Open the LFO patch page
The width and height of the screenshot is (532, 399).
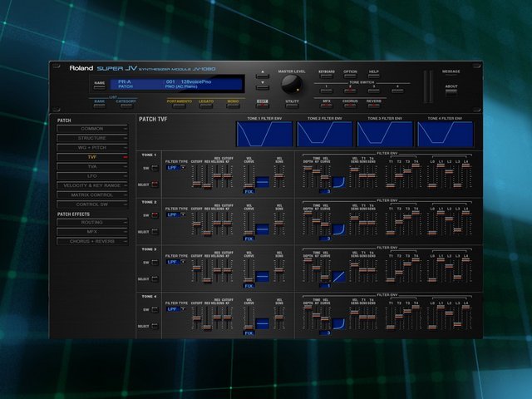[91, 176]
